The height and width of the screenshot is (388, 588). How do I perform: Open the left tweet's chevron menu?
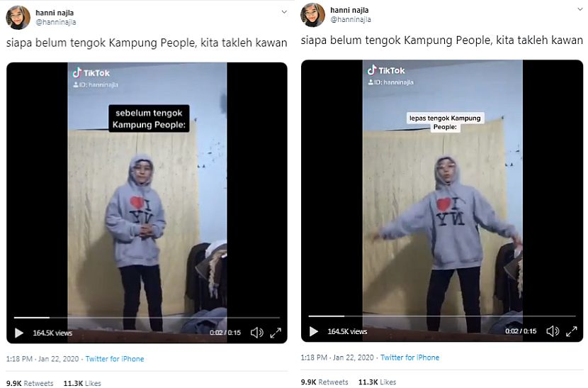(x=284, y=12)
